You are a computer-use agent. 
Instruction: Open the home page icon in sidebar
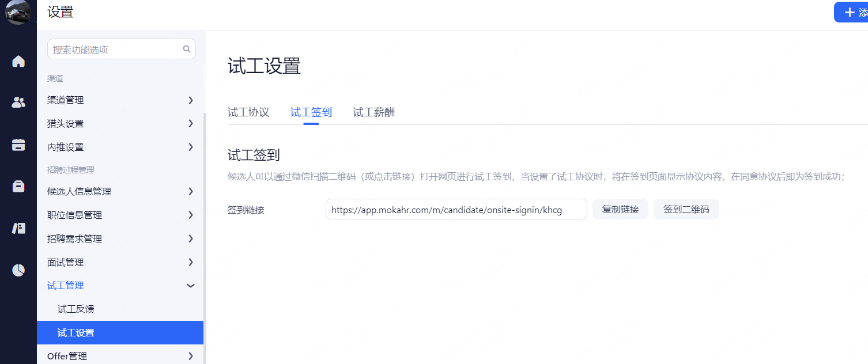[x=18, y=61]
